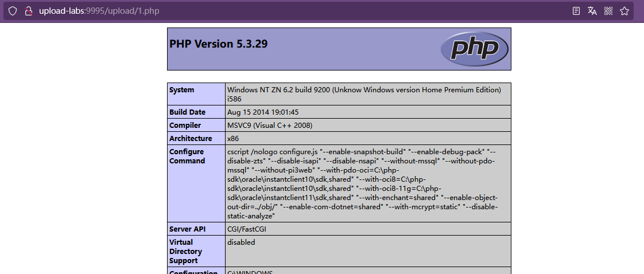Open the translate page icon

point(592,11)
